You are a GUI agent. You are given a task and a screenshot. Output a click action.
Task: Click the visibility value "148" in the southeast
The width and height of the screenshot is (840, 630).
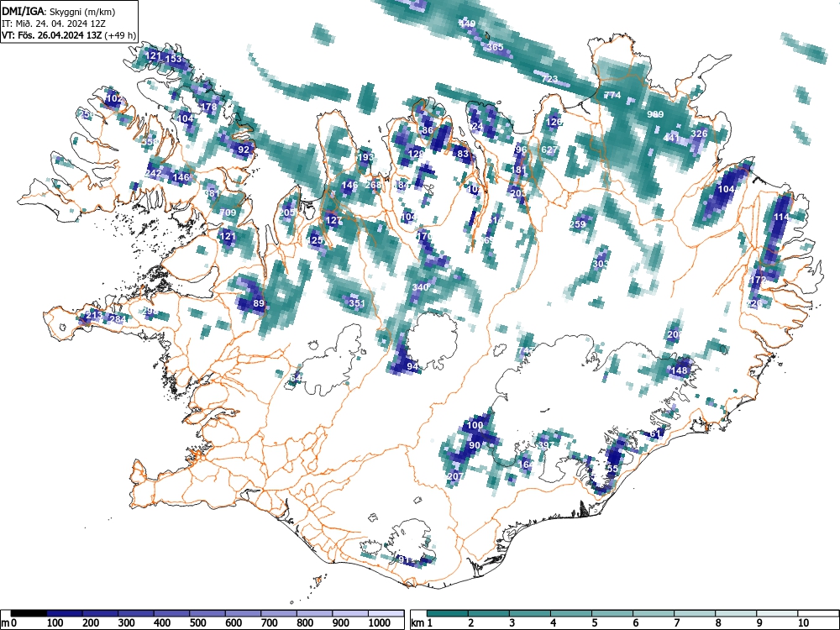pos(679,370)
